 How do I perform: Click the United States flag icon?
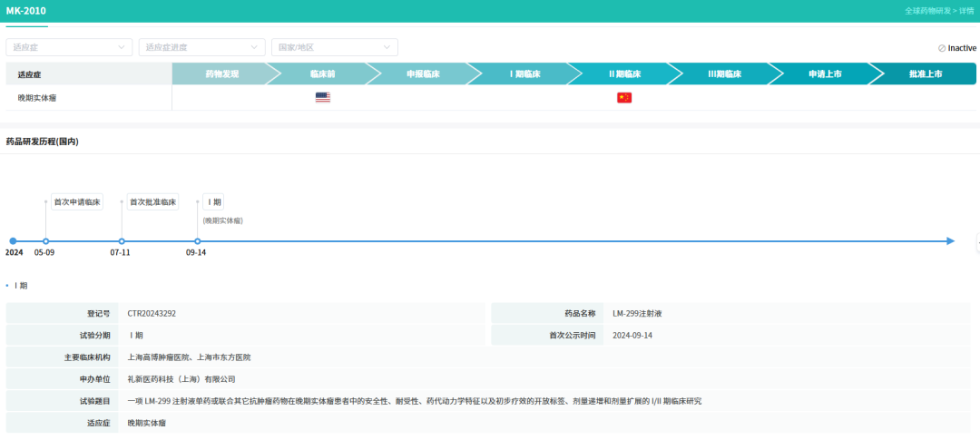(x=322, y=97)
